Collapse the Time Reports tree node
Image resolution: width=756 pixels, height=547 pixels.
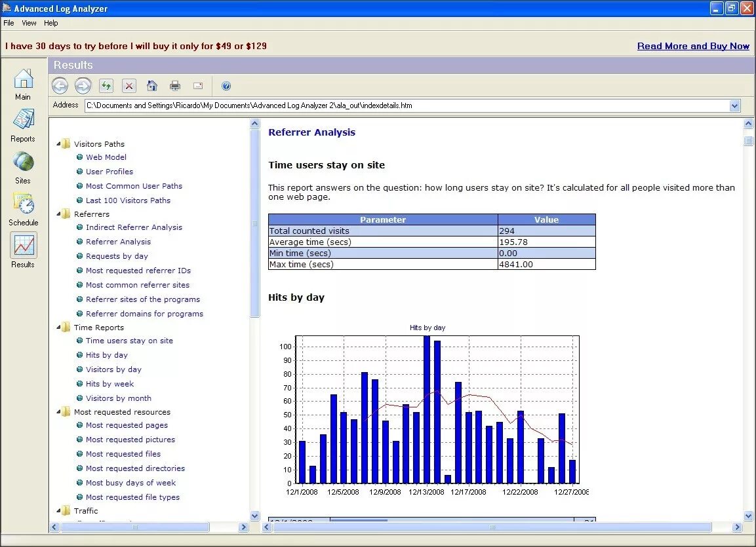[58, 328]
